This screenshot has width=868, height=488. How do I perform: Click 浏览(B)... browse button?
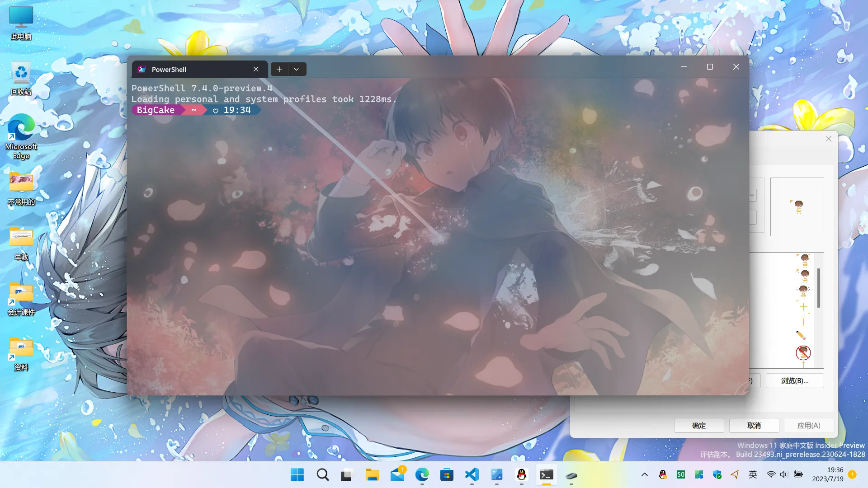794,381
